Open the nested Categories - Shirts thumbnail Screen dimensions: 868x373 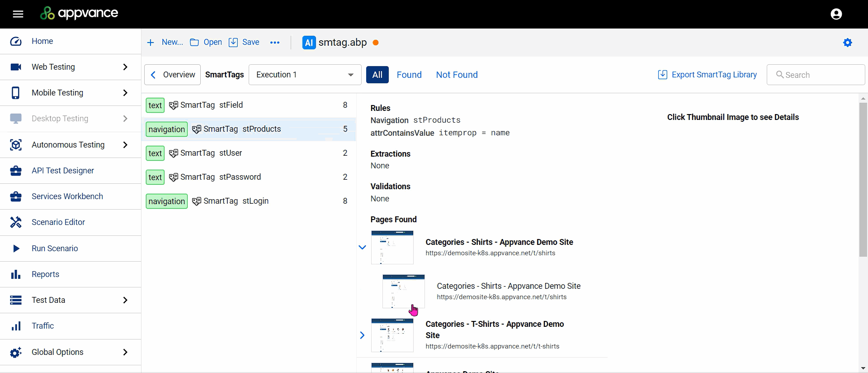point(404,292)
